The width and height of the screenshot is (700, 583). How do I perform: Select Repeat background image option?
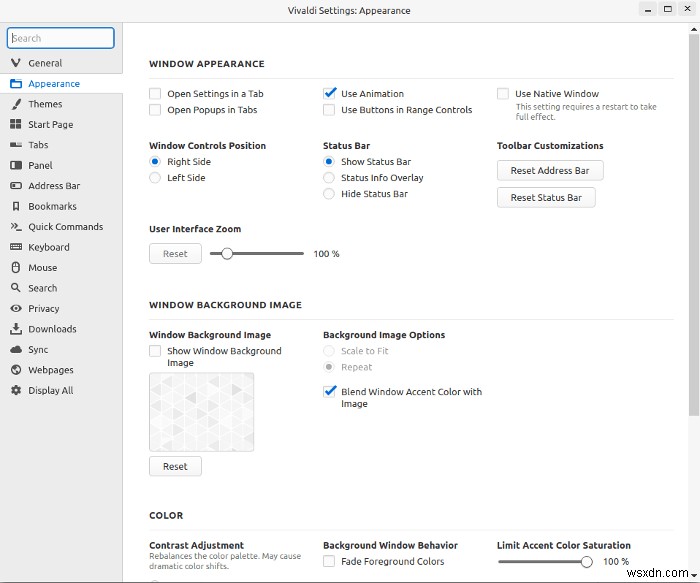[329, 367]
